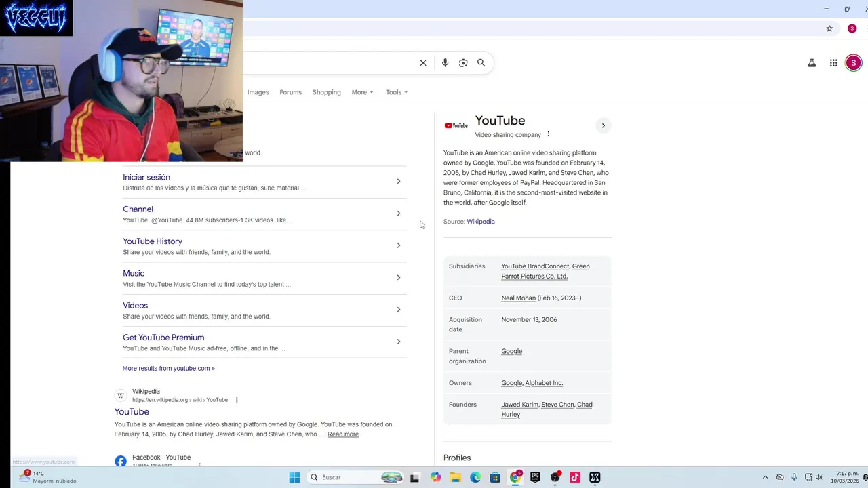
Task: Open the Google parent organization link
Action: tap(511, 351)
